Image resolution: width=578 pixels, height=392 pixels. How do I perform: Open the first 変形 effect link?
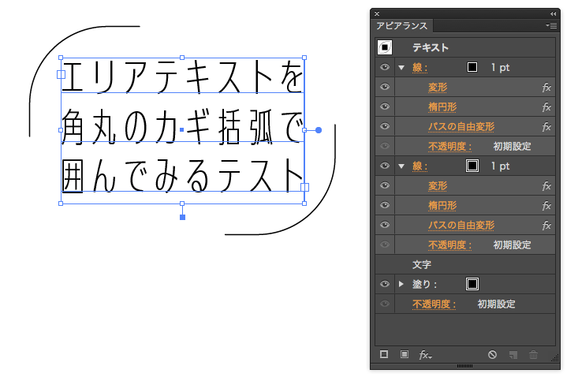point(438,88)
